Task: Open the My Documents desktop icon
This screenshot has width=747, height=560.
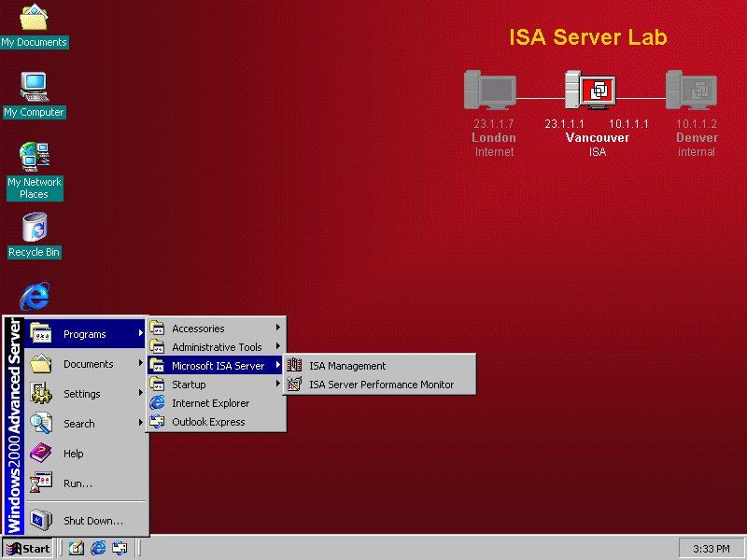Action: [x=35, y=19]
